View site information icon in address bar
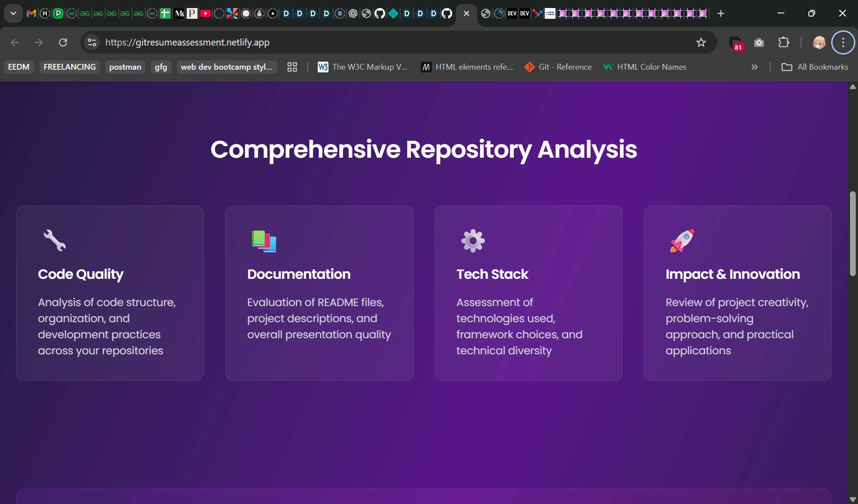 tap(92, 42)
